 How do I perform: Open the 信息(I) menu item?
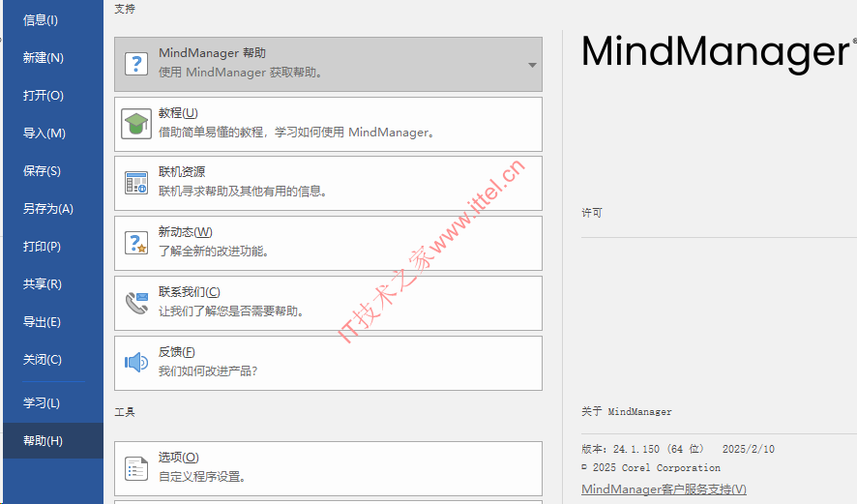pyautogui.click(x=41, y=20)
